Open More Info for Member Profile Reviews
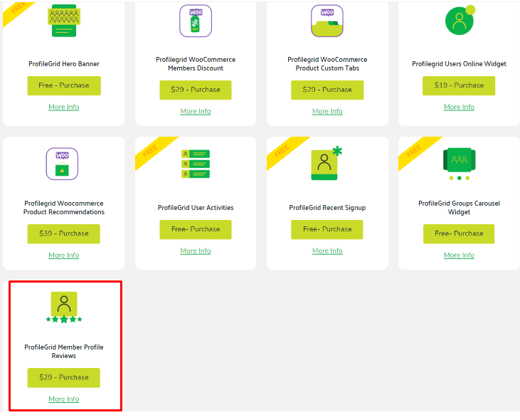The height and width of the screenshot is (420, 520). 64,399
